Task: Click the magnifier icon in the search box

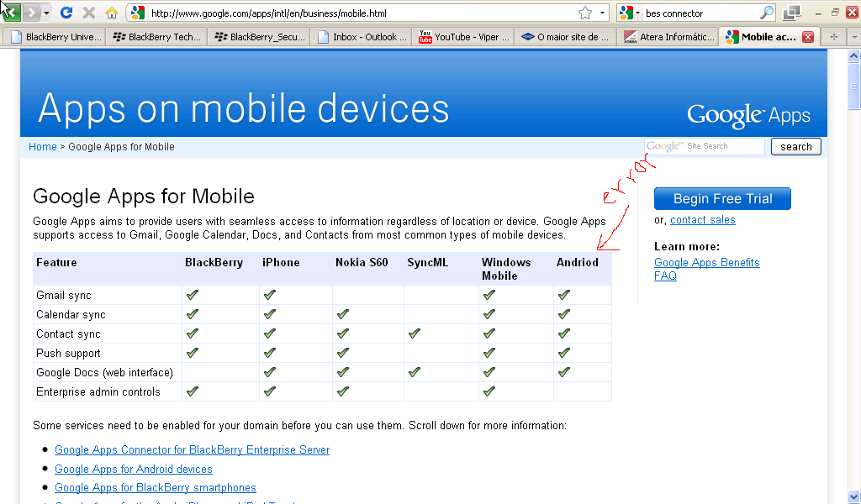Action: (767, 13)
